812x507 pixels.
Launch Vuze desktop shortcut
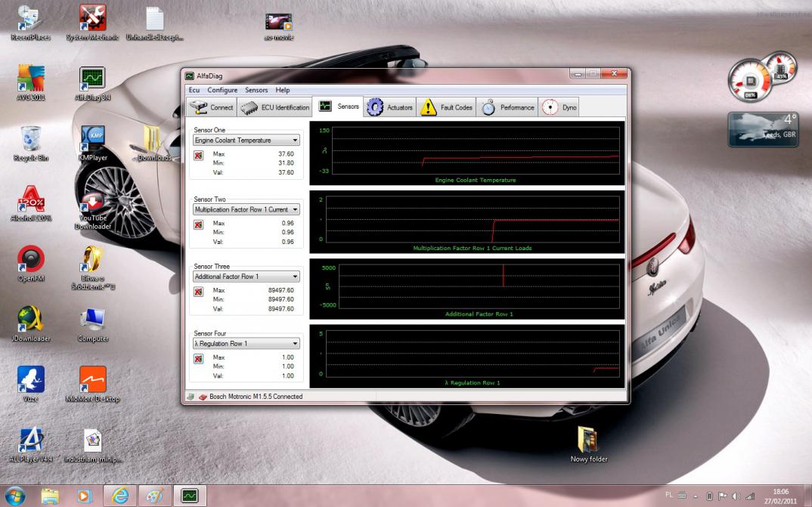pyautogui.click(x=30, y=384)
